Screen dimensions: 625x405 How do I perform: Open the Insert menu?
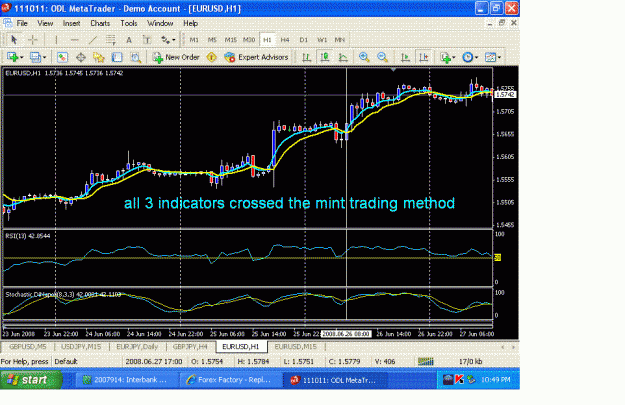(71, 23)
